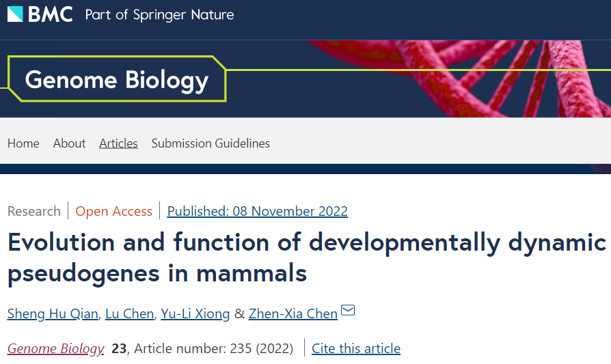Click the Part of Springer Nature text
611x364 pixels.
click(159, 15)
